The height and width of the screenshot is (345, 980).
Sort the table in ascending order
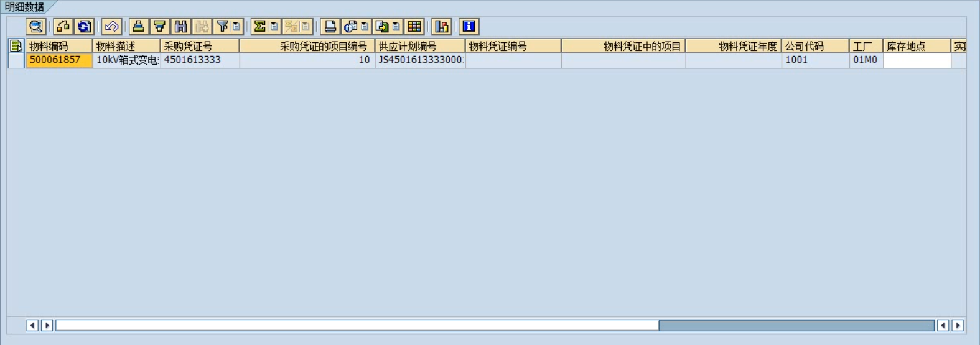coord(138,26)
